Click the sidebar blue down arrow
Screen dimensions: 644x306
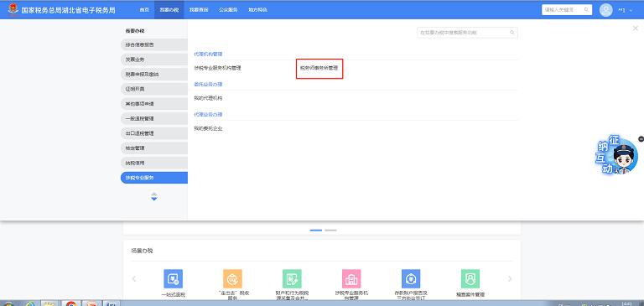154,199
